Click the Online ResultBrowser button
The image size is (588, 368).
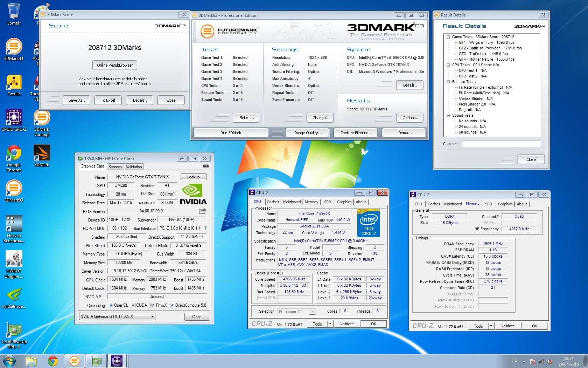tap(115, 65)
